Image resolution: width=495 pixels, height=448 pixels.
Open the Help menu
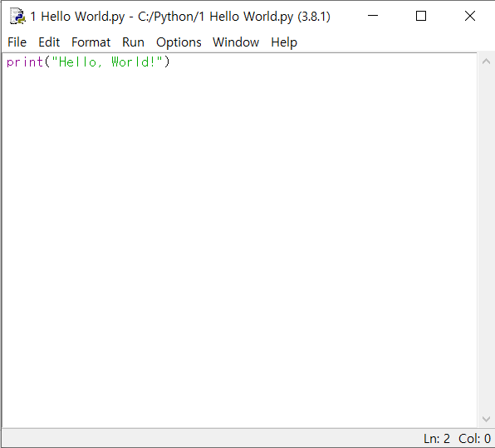coord(284,42)
